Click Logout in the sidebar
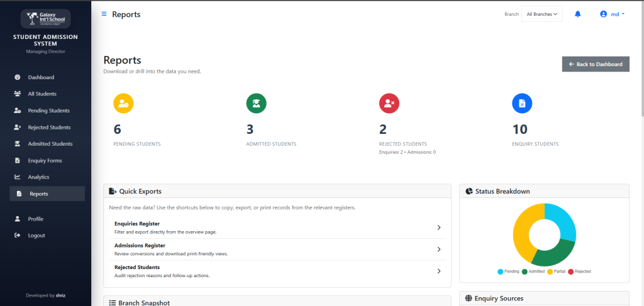 36,236
